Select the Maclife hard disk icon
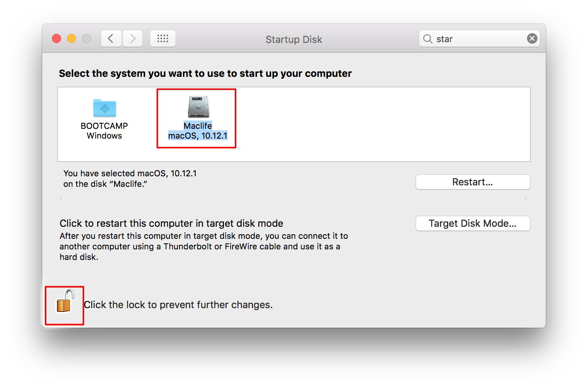This screenshot has height=388, width=588. pyautogui.click(x=198, y=107)
